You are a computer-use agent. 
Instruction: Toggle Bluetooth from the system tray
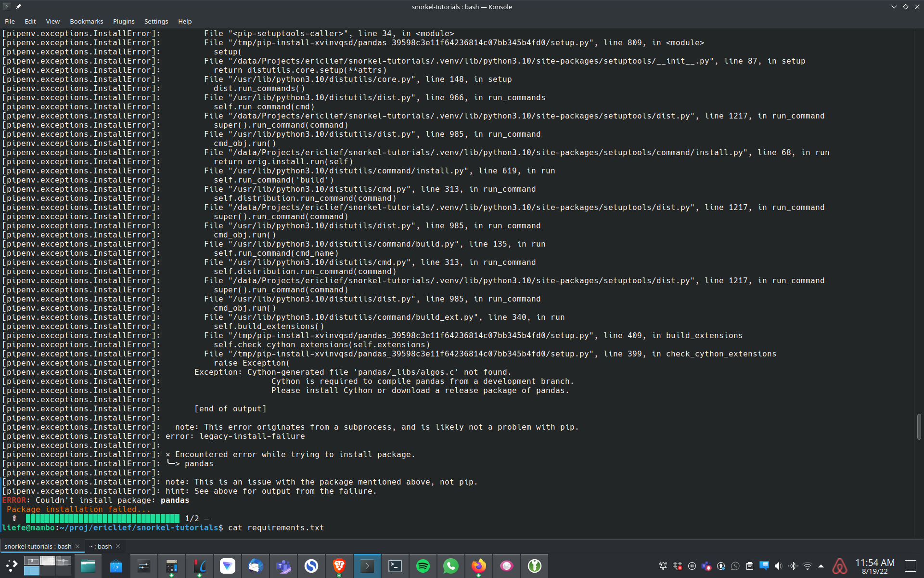pyautogui.click(x=793, y=566)
